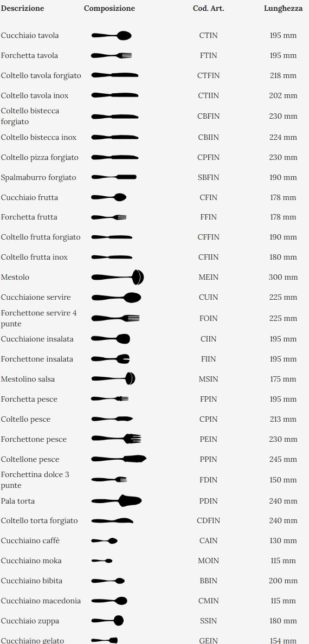This screenshot has height=644, width=309.
Task: Select the Mestolo ladle silhouette
Action: point(118,277)
